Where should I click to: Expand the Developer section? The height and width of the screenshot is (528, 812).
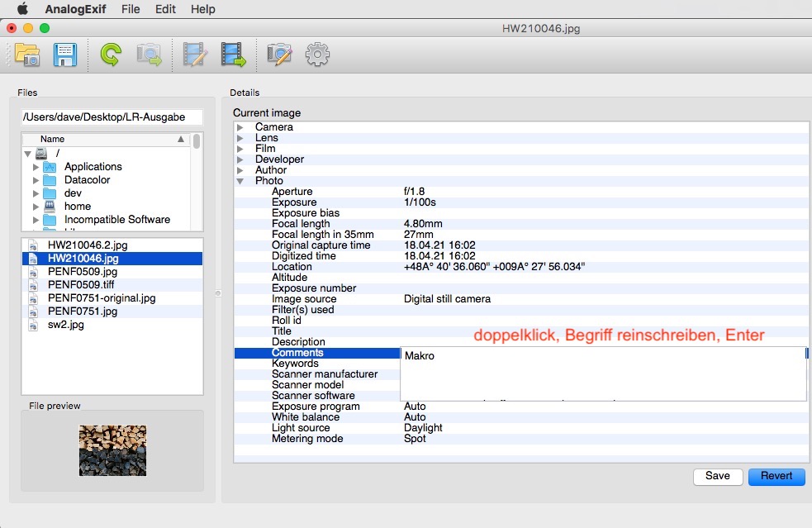(x=240, y=159)
